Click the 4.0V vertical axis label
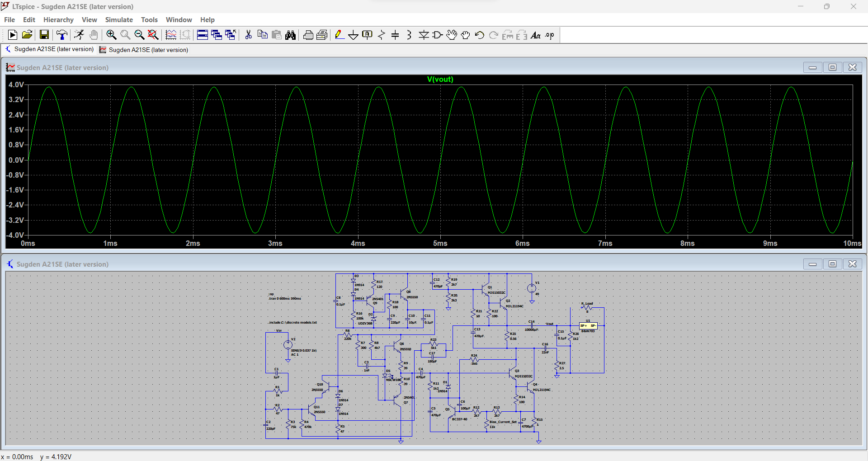The width and height of the screenshot is (868, 461). [x=16, y=85]
